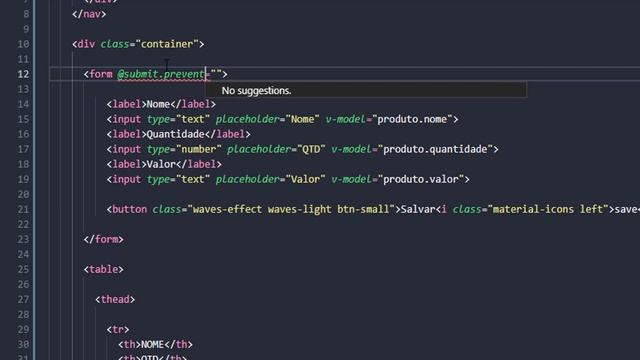Select line number 12 in gutter
The width and height of the screenshot is (640, 360).
[x=23, y=74]
